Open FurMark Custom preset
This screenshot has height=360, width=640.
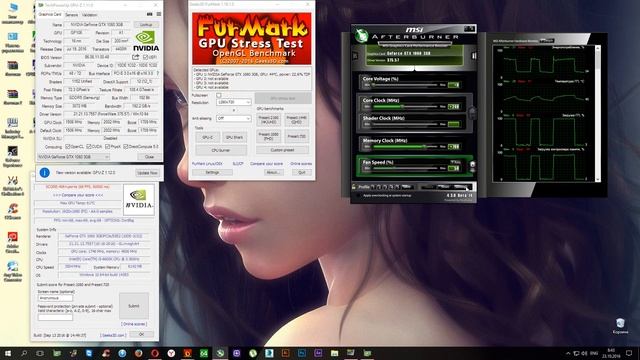(282, 150)
